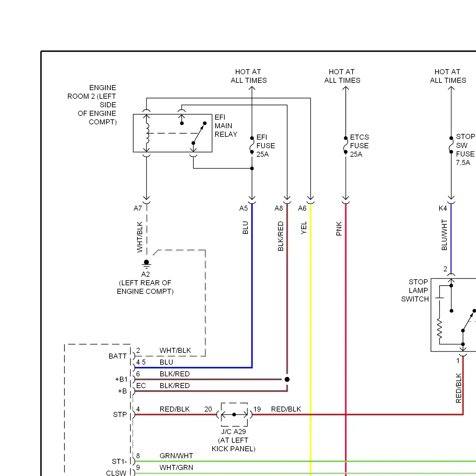Click the ST1- terminal label
This screenshot has width=476, height=476.
point(119,461)
